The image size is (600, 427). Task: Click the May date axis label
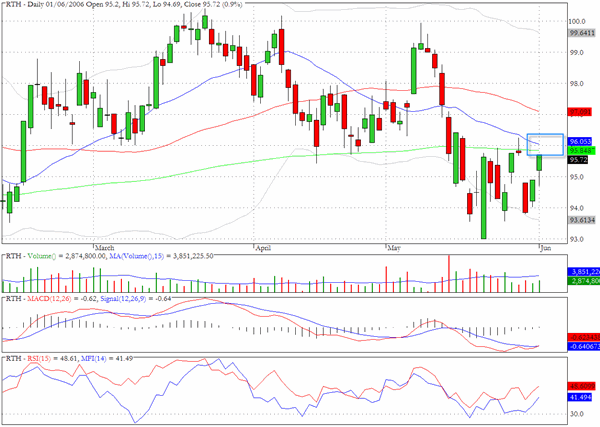coord(394,248)
